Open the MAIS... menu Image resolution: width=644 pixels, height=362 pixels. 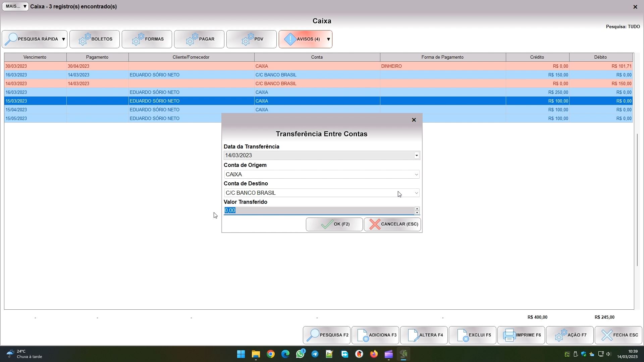click(15, 6)
